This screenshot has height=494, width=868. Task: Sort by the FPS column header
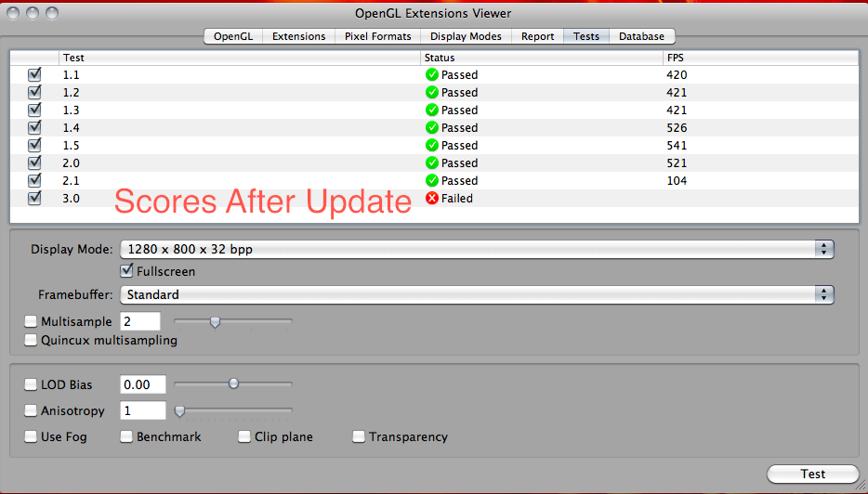tap(760, 58)
